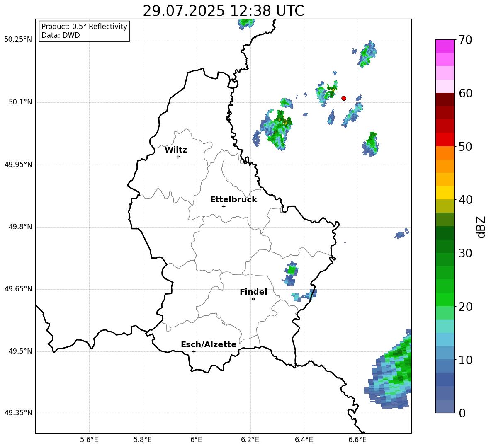Click the 'Product: 0.5° Reflectivity' text

click(84, 26)
